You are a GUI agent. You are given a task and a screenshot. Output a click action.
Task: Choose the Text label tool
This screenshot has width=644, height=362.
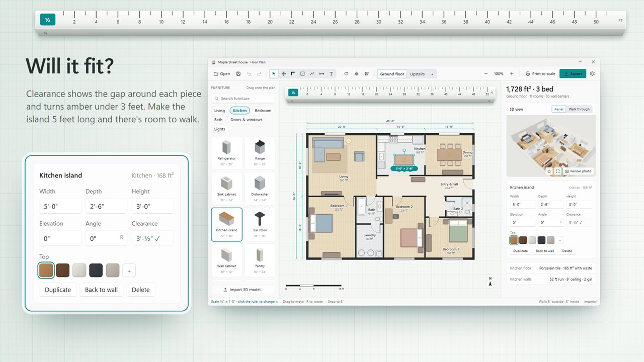coord(331,74)
